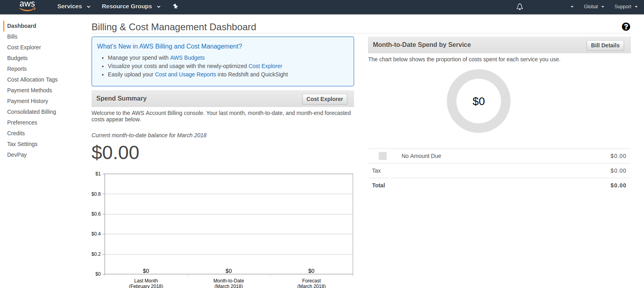The width and height of the screenshot is (644, 288).
Task: Click the Last Month $0 bar label
Action: click(146, 271)
